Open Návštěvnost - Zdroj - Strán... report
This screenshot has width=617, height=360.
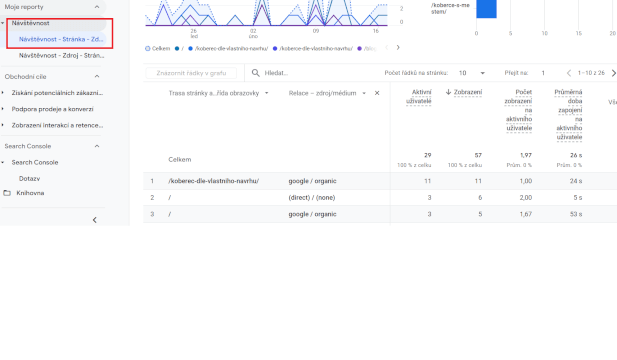[x=61, y=55]
